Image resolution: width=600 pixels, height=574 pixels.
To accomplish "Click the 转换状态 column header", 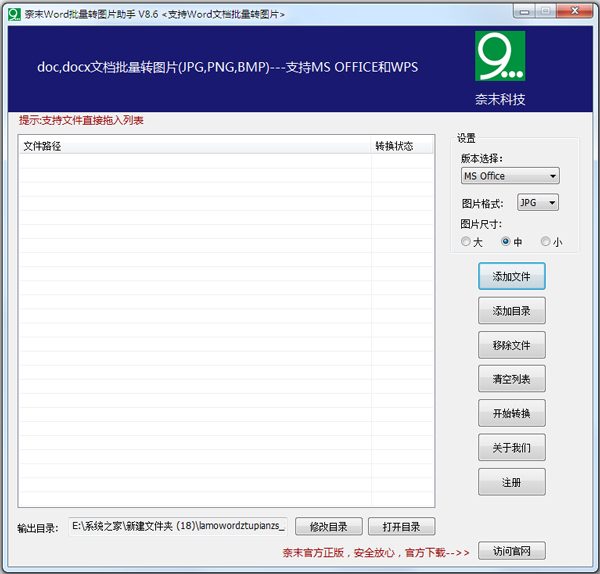I will pyautogui.click(x=402, y=146).
